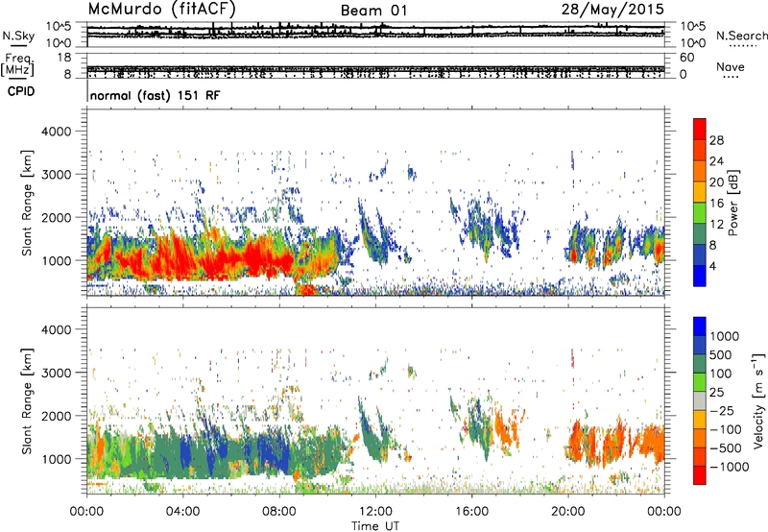Click the 'CPID' label
Image resolution: width=768 pixels, height=532 pixels.
tap(20, 91)
